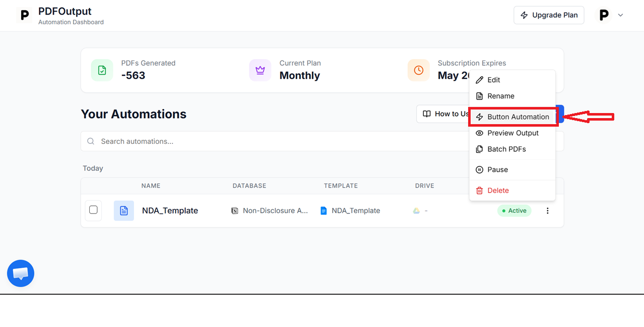Click the DRIVE column header
The height and width of the screenshot is (327, 644).
(x=425, y=186)
